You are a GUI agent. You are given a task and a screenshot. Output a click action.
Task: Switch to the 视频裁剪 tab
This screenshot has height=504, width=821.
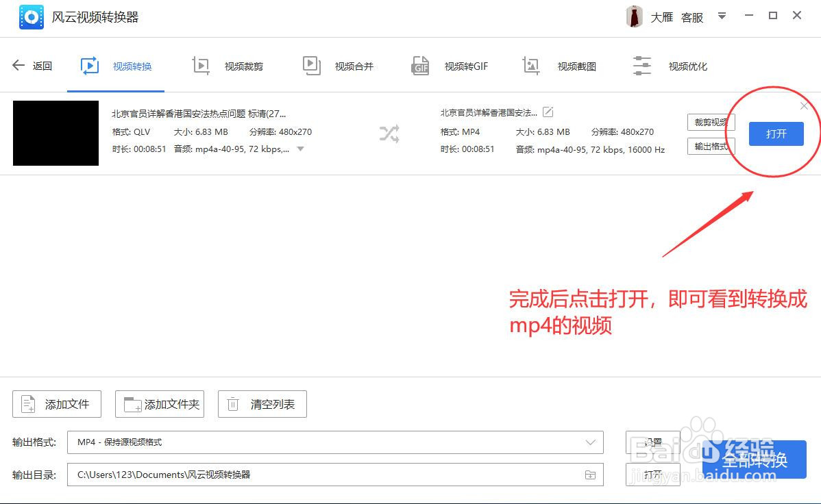[228, 66]
